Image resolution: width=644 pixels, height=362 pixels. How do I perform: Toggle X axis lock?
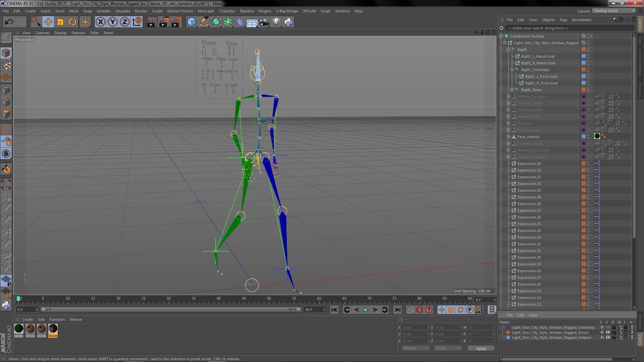tap(100, 22)
